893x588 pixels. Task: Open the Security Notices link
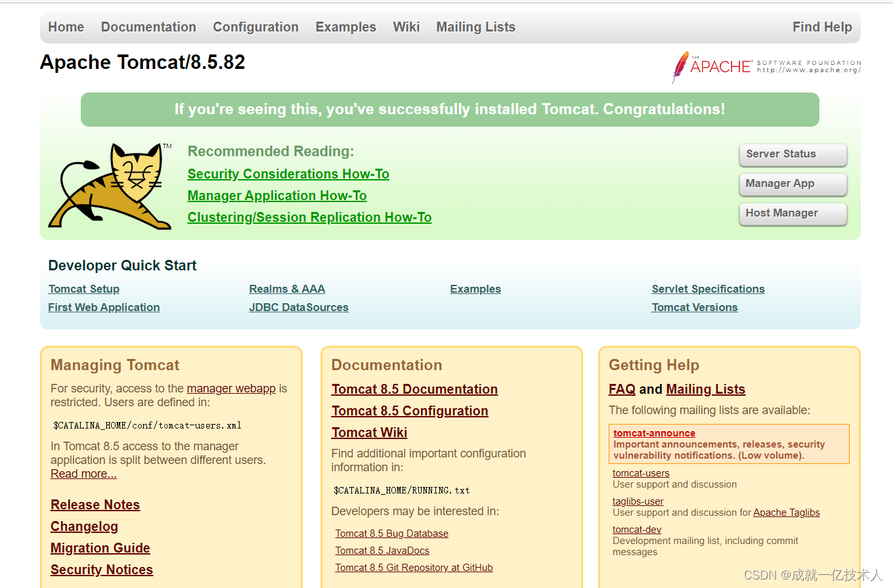click(x=102, y=570)
